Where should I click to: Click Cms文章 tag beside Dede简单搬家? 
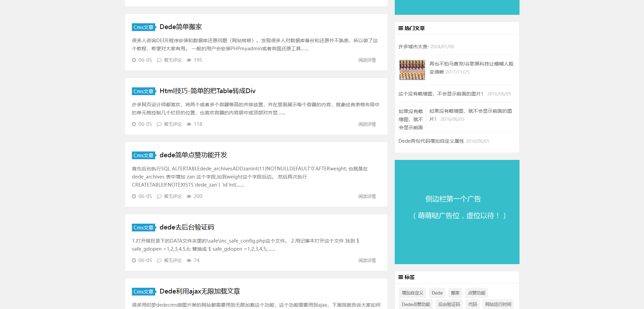point(144,27)
